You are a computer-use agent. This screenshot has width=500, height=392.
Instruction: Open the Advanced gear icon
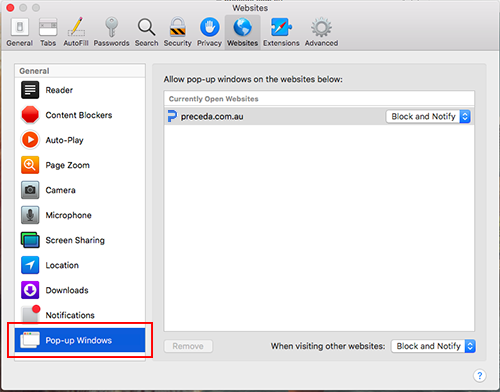pyautogui.click(x=321, y=27)
